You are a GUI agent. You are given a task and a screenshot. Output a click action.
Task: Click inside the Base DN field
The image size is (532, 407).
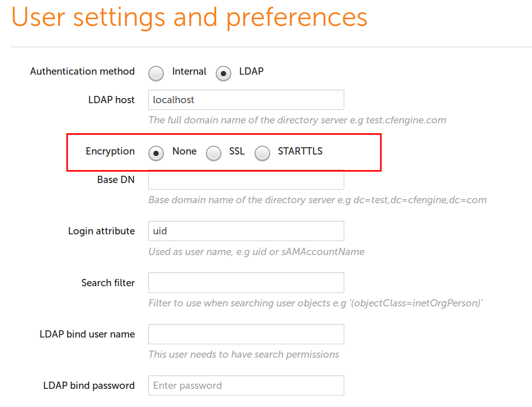[246, 179]
